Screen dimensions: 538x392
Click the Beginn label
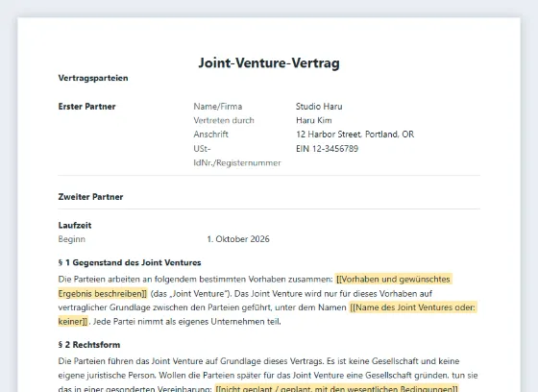click(x=72, y=239)
